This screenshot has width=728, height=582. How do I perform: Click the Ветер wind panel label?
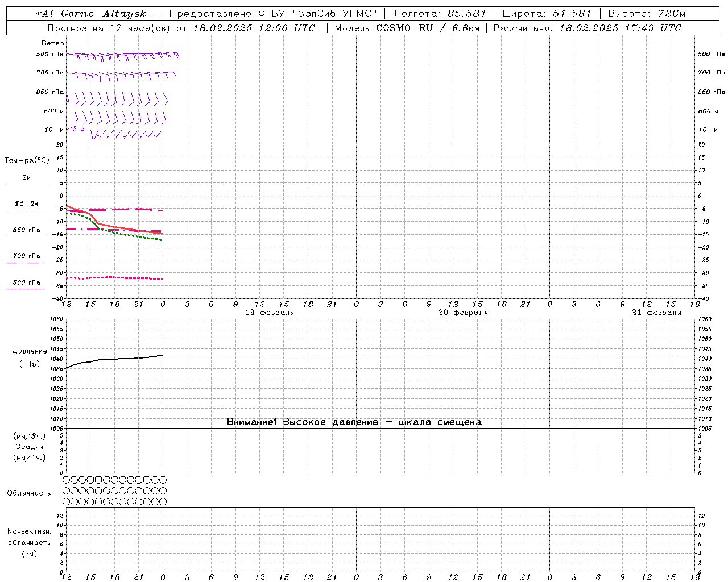click(53, 43)
